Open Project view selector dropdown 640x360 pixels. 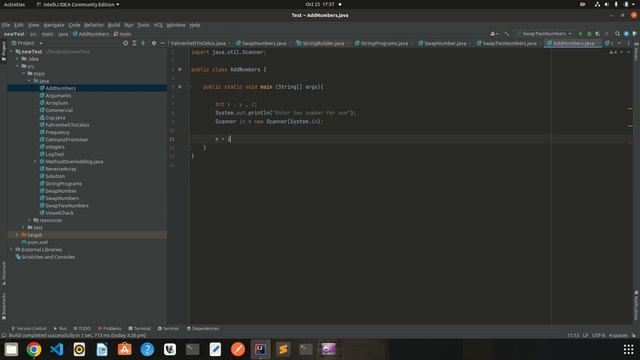(x=27, y=43)
